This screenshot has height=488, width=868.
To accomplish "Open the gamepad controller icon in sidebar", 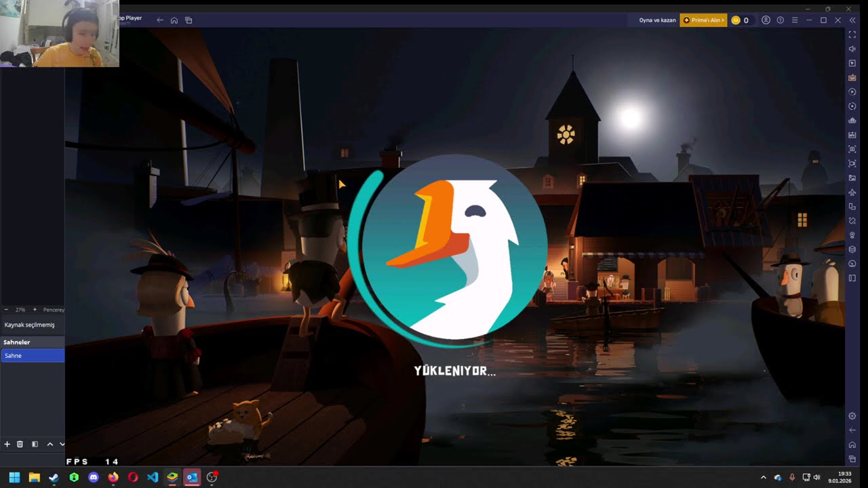I will tap(852, 121).
